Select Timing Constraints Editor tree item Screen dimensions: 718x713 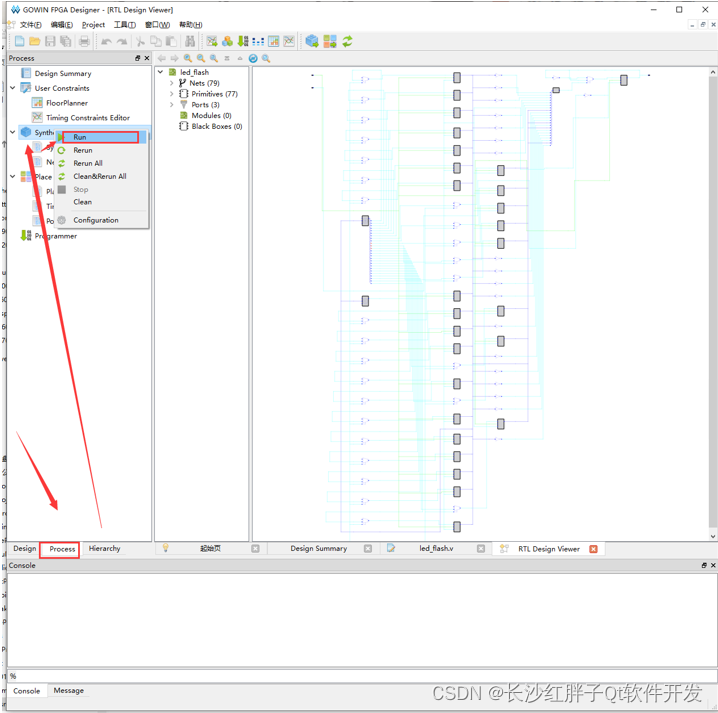pos(87,118)
